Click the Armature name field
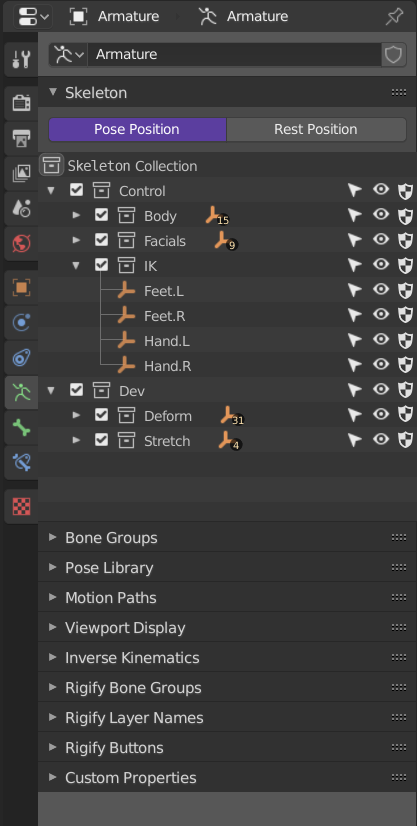Viewport: 417px width, 826px height. coord(234,54)
